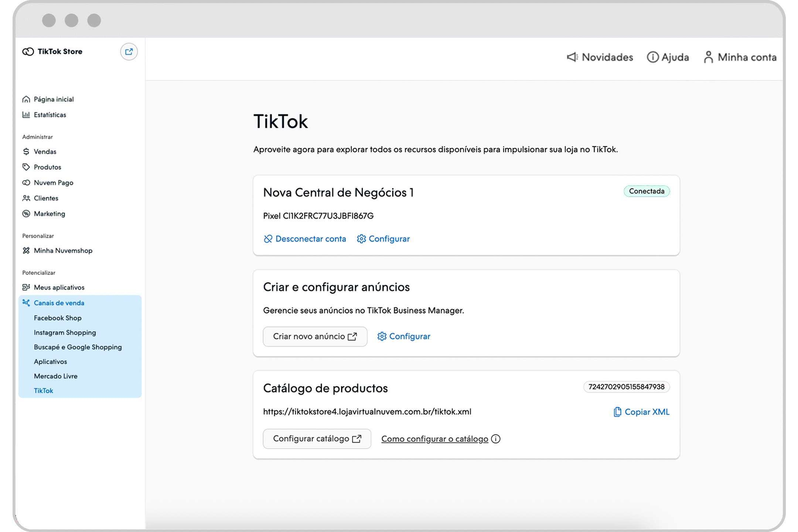Click the copy icon beside Copiar XML

point(617,412)
